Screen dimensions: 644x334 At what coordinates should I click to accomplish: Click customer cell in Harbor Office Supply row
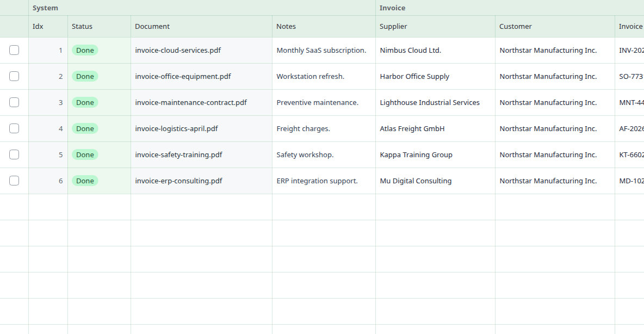[555, 76]
